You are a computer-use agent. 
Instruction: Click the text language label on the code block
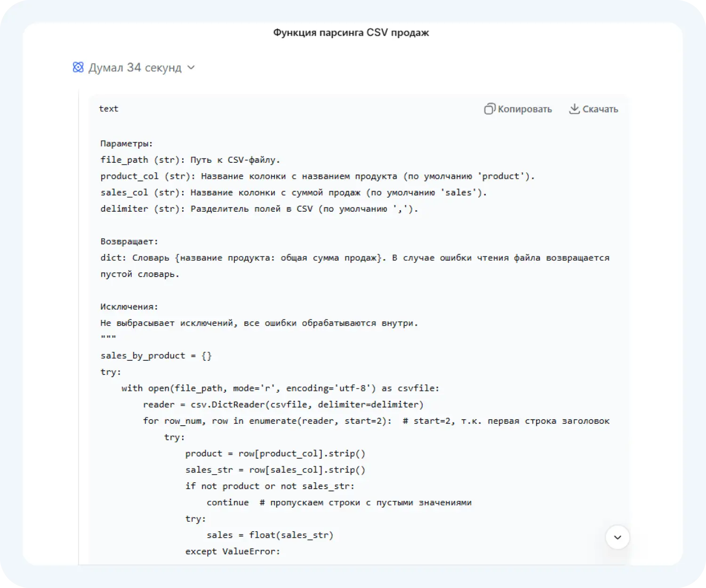(x=109, y=109)
